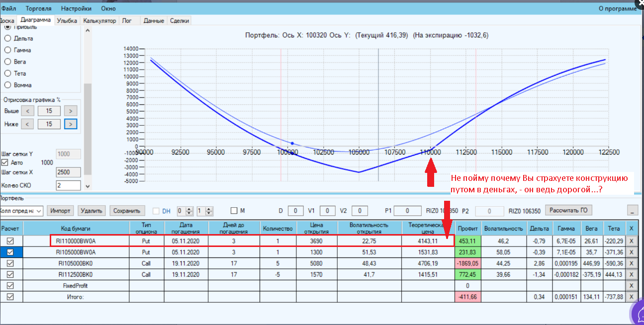Uncheck the Расчет checkbox for RI105000BW0A
The width and height of the screenshot is (644, 325).
[10, 252]
